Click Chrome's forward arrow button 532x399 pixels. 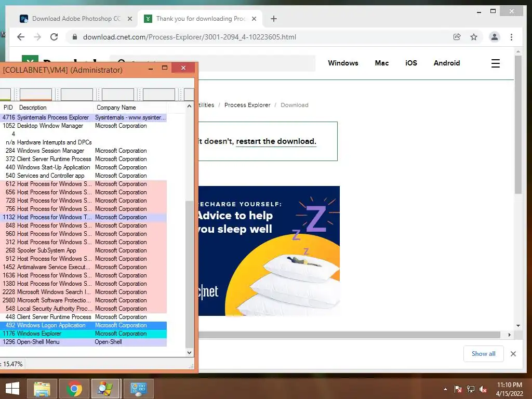[x=37, y=37]
